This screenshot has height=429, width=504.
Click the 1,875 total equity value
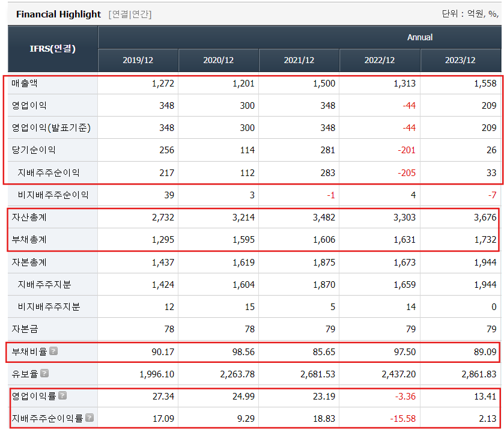tap(324, 263)
